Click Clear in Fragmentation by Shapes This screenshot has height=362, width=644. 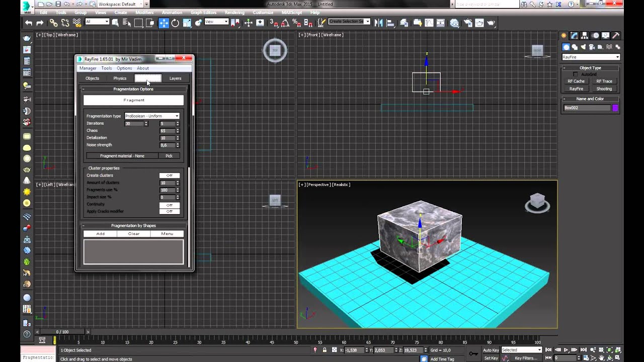pos(134,234)
